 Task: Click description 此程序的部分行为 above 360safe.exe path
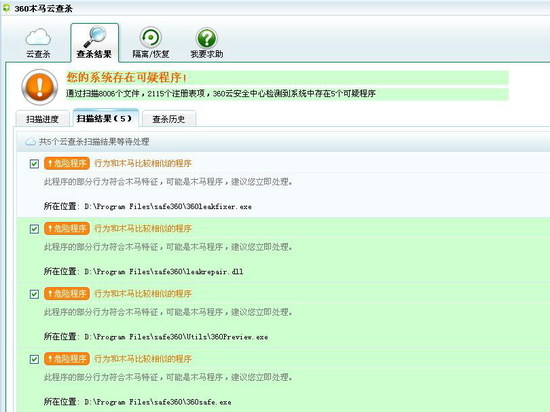point(168,378)
